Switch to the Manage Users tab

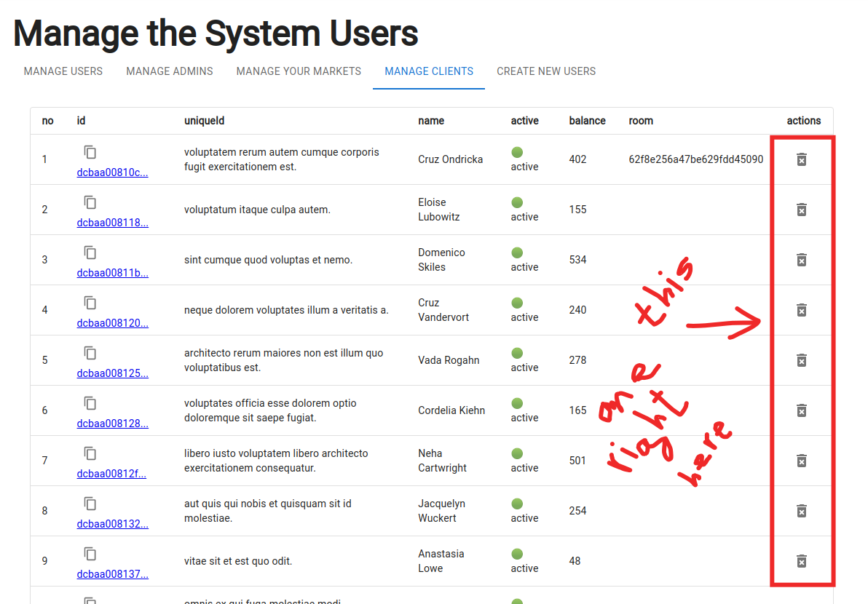pyautogui.click(x=63, y=71)
